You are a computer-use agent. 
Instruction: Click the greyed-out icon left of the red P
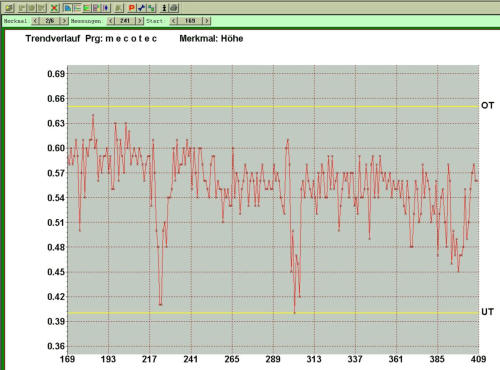(x=119, y=8)
